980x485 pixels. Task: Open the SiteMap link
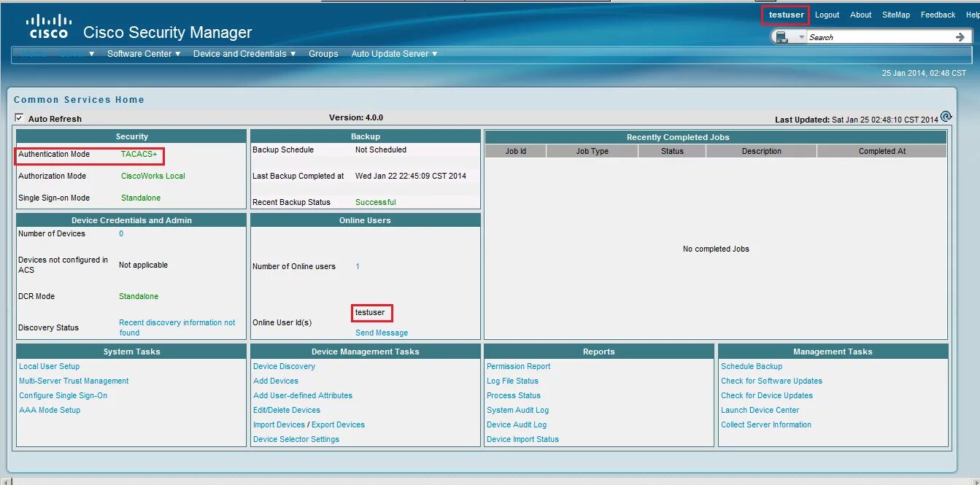[895, 15]
